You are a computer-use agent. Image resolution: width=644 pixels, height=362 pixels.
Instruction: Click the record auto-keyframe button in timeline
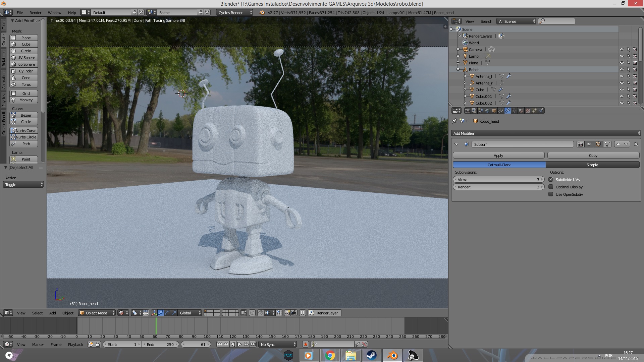305,344
